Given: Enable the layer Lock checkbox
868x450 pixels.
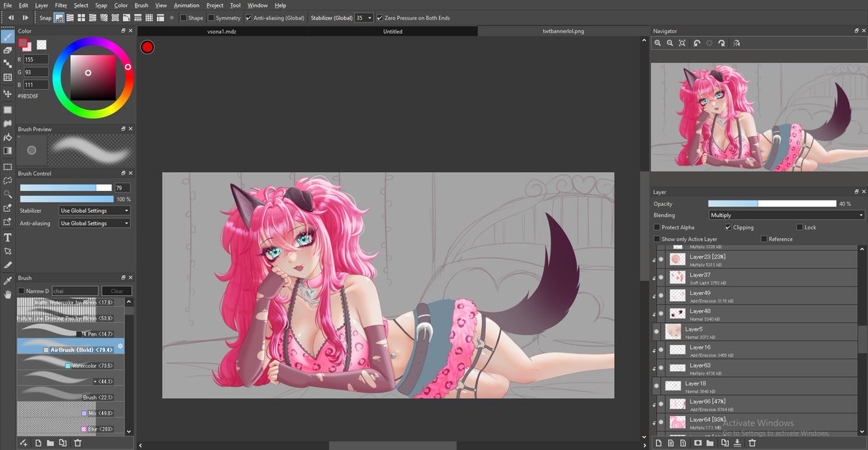Looking at the screenshot, I should (x=799, y=227).
